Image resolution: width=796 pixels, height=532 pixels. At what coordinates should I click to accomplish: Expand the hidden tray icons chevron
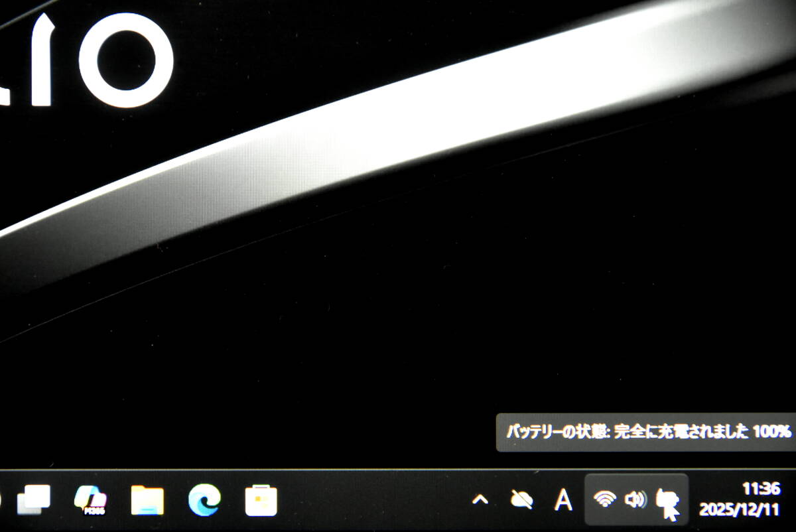[x=480, y=500]
